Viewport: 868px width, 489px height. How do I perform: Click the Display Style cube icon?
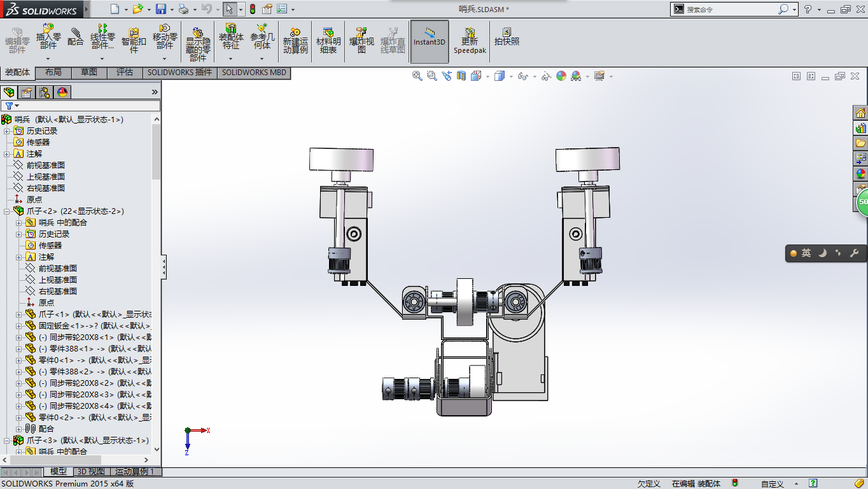pyautogui.click(x=500, y=76)
